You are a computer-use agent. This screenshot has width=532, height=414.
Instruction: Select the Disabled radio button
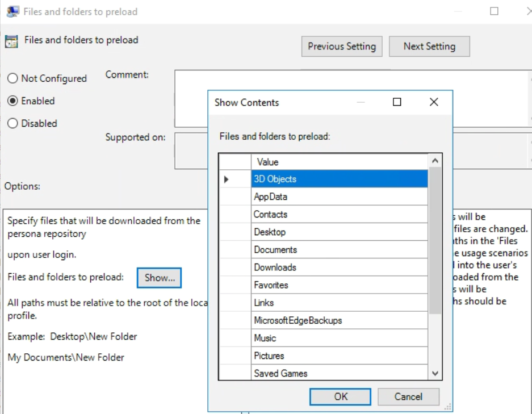[12, 123]
